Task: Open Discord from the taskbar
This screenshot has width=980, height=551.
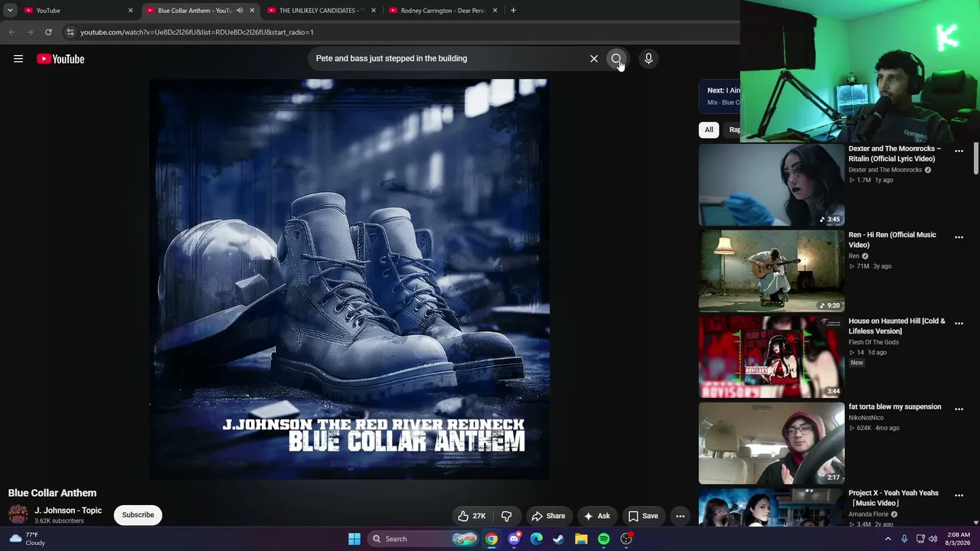Action: click(514, 539)
